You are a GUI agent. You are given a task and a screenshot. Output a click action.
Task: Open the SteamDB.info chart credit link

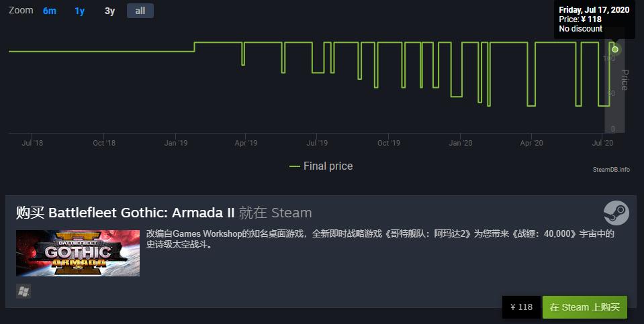610,170
